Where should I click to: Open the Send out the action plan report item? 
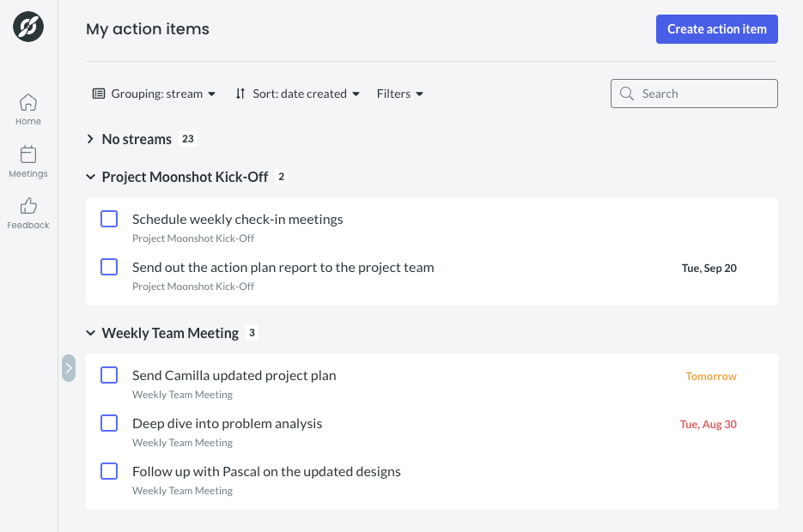[x=283, y=268]
